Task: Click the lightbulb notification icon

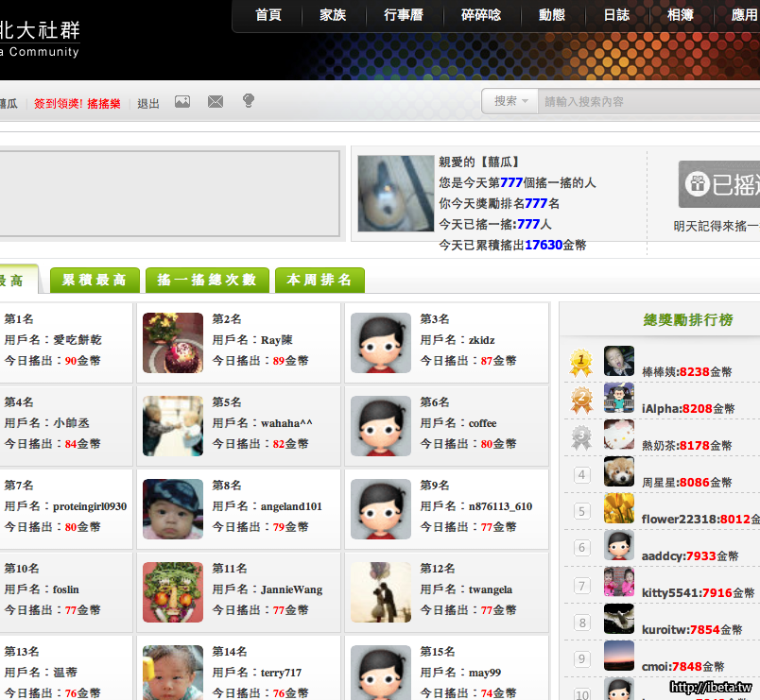Action: tap(249, 101)
